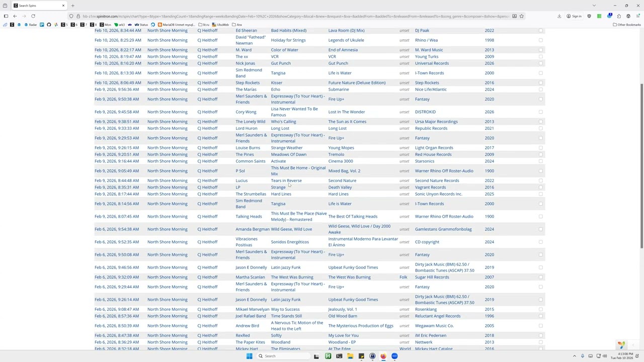Open the lit.ru bookmarks folder
This screenshot has width=644, height=362.
[204, 25]
